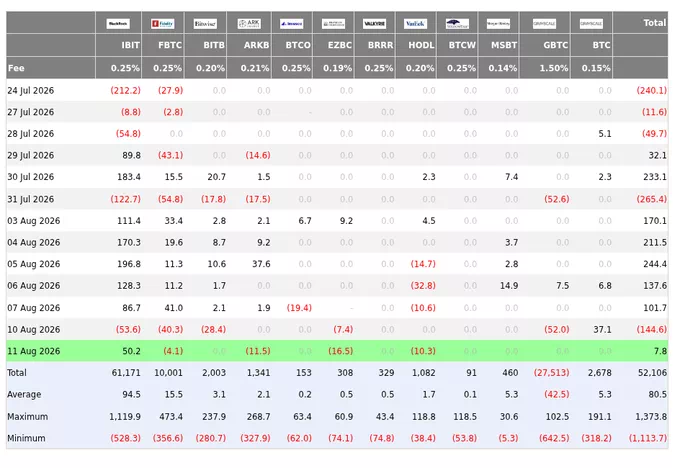
Task: Click the Minimum row label
Action: click(x=26, y=438)
